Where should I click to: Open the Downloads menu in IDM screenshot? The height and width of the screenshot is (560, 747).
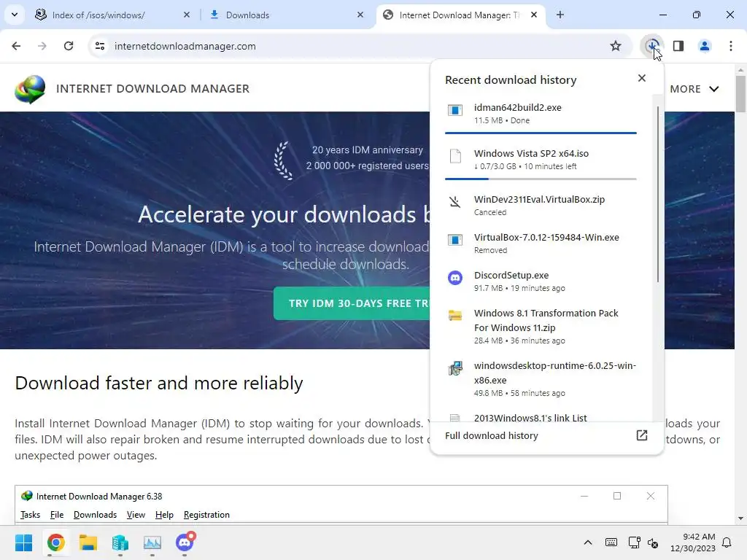pyautogui.click(x=95, y=515)
